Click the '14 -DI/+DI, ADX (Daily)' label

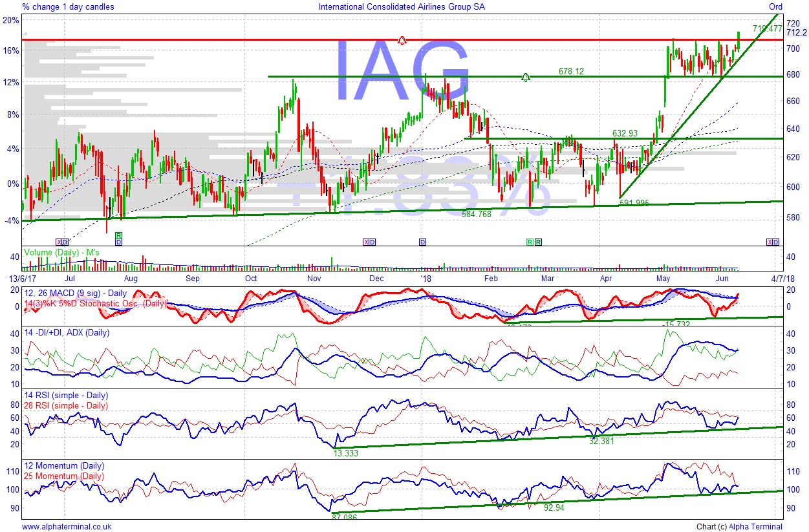(67, 332)
